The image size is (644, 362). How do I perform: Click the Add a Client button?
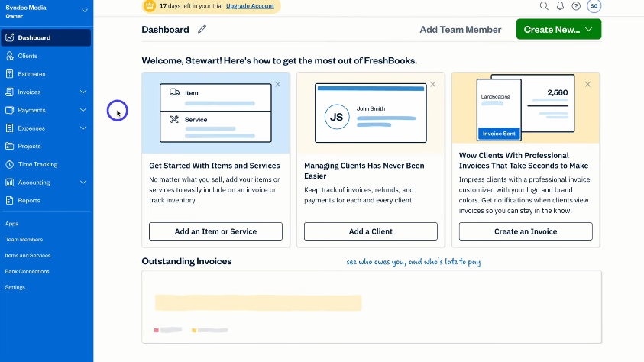click(371, 231)
